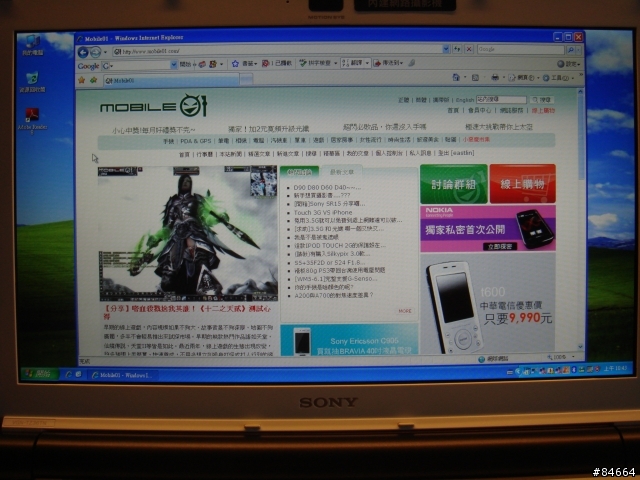
Task: Click the Google toolbar bookmarks star
Action: (x=235, y=64)
